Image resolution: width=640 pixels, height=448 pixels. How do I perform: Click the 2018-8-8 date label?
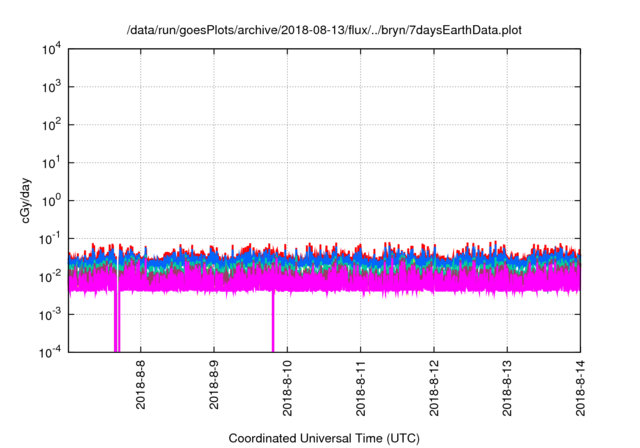point(140,385)
